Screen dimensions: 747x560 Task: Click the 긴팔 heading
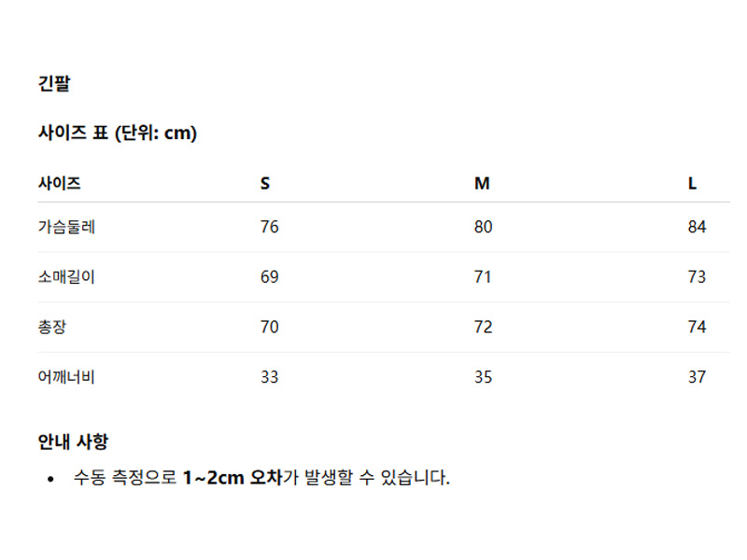tap(54, 84)
